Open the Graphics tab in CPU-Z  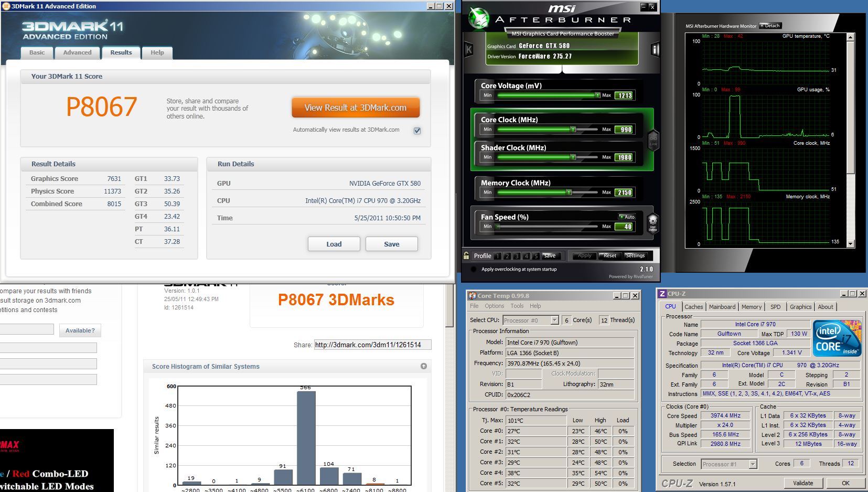tap(801, 307)
